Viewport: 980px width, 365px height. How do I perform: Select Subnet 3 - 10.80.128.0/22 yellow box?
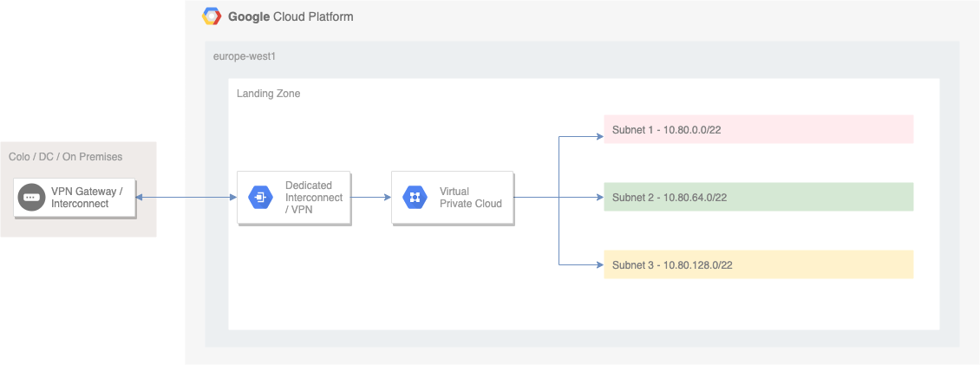point(759,264)
